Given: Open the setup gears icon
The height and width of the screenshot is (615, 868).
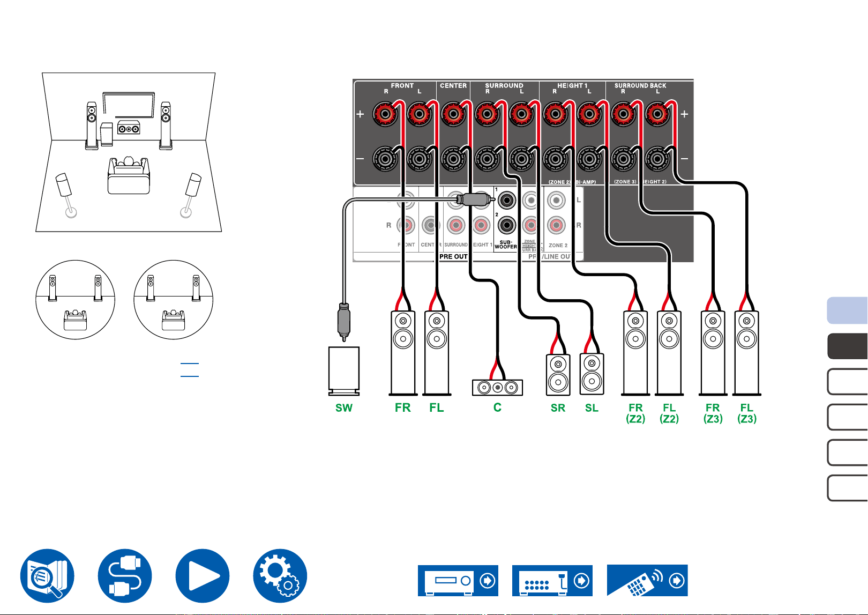Looking at the screenshot, I should click(280, 575).
